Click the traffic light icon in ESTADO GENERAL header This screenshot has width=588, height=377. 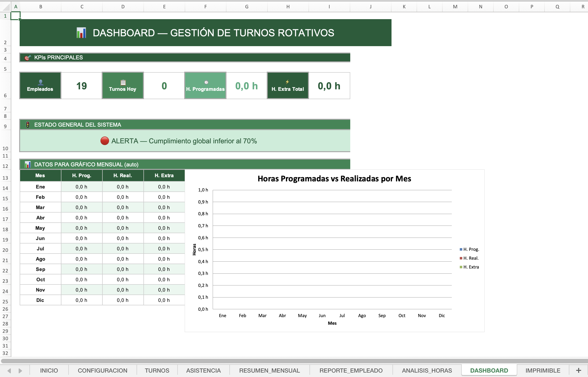click(x=28, y=125)
